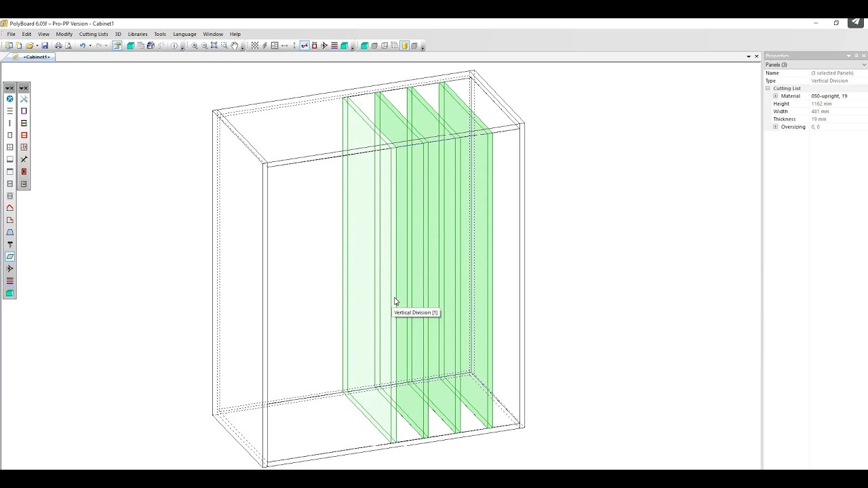Open the first left palette options arrow

click(x=7, y=88)
